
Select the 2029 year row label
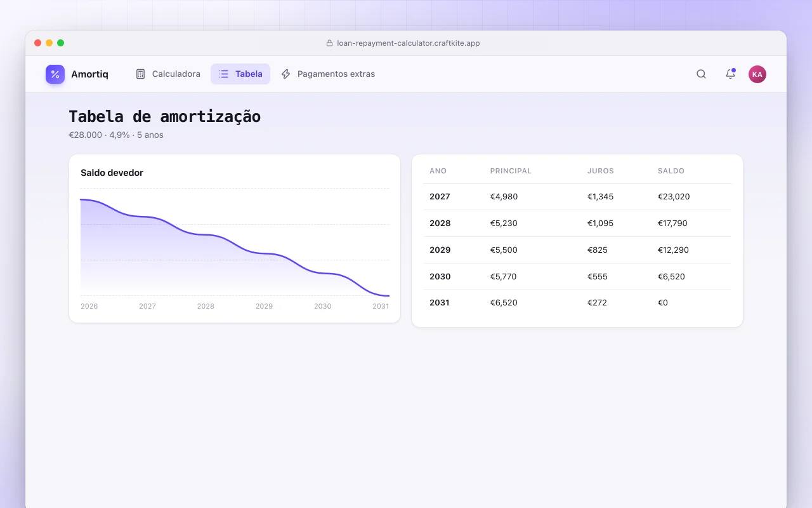click(440, 250)
